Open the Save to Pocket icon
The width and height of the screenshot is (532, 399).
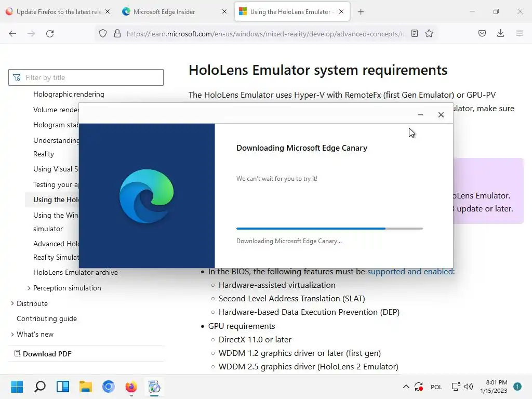482,33
